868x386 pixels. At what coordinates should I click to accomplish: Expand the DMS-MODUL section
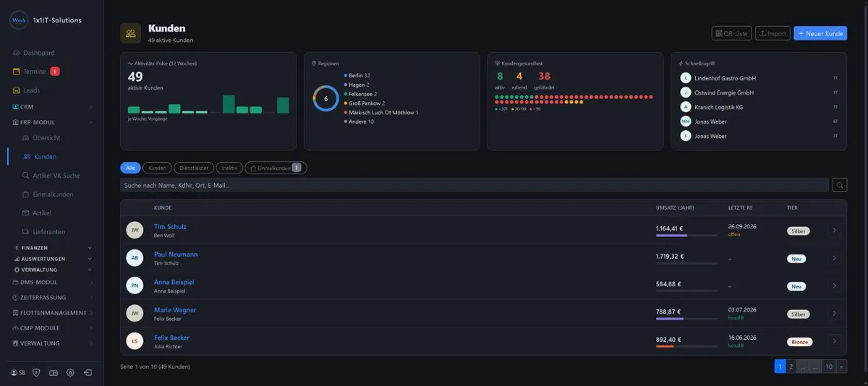click(x=52, y=282)
